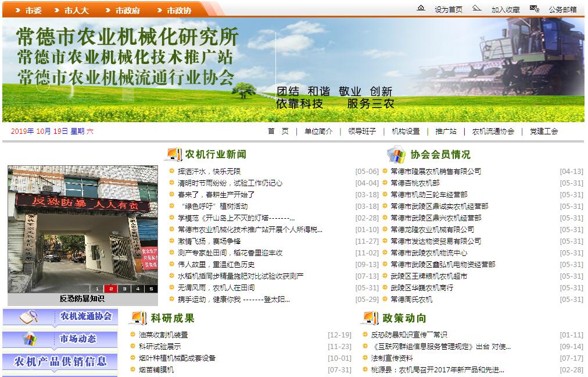588x377 pixels.
Task: Open the 市委 top tab
Action: pos(28,10)
